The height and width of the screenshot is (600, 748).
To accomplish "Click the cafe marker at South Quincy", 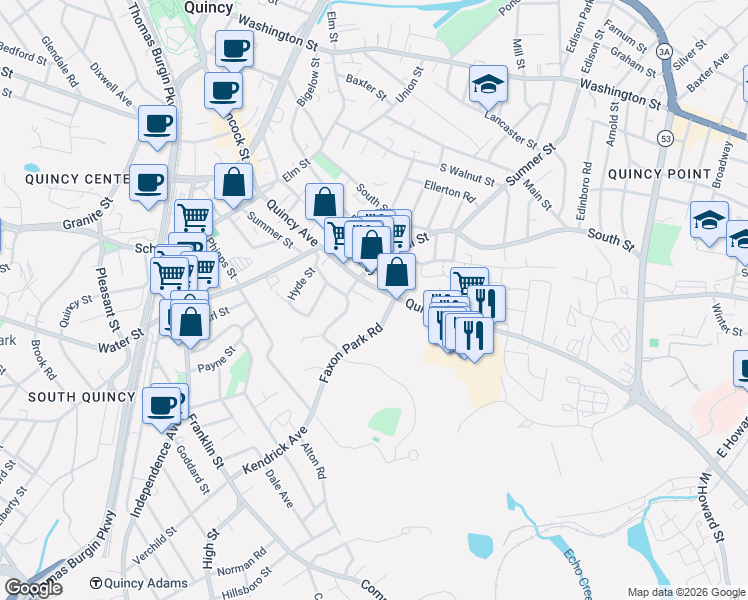I will 162,408.
